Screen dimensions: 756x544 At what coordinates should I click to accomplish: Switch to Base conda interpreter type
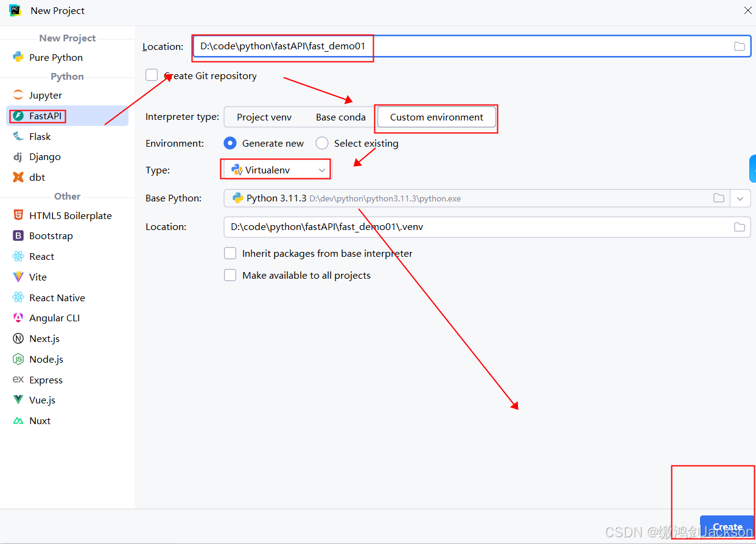341,117
